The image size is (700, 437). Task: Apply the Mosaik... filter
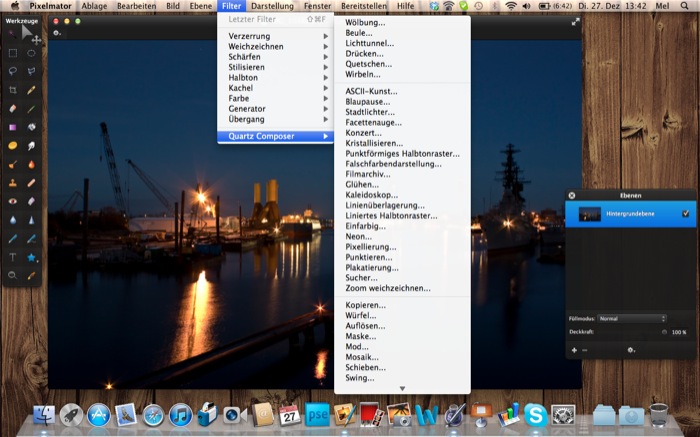tap(362, 356)
